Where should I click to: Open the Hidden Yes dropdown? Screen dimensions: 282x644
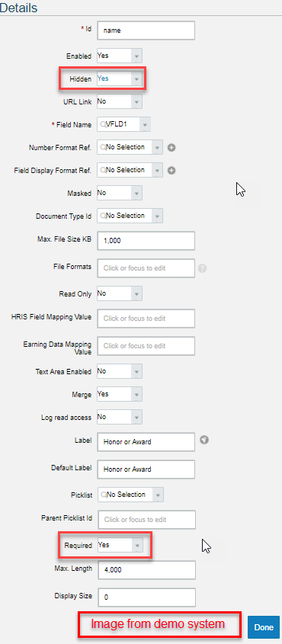click(120, 78)
